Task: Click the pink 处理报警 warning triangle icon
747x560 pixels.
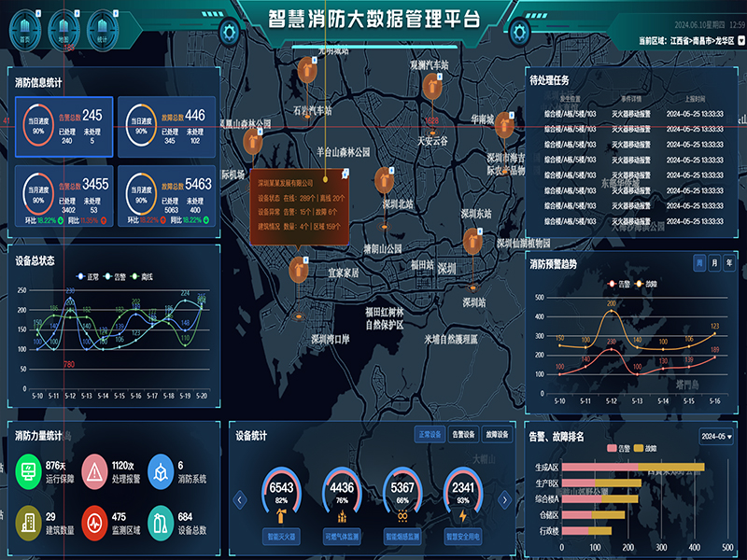Action: 94,472
